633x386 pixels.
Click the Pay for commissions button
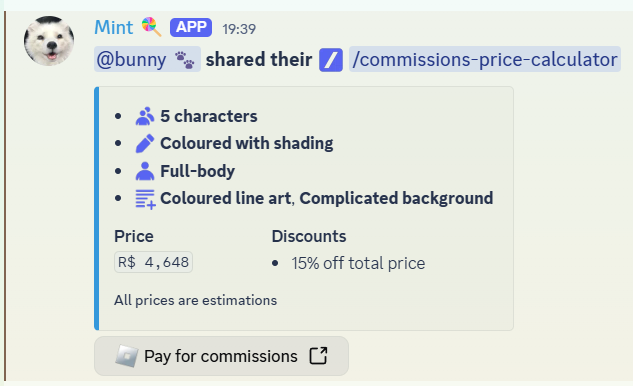[x=221, y=356]
